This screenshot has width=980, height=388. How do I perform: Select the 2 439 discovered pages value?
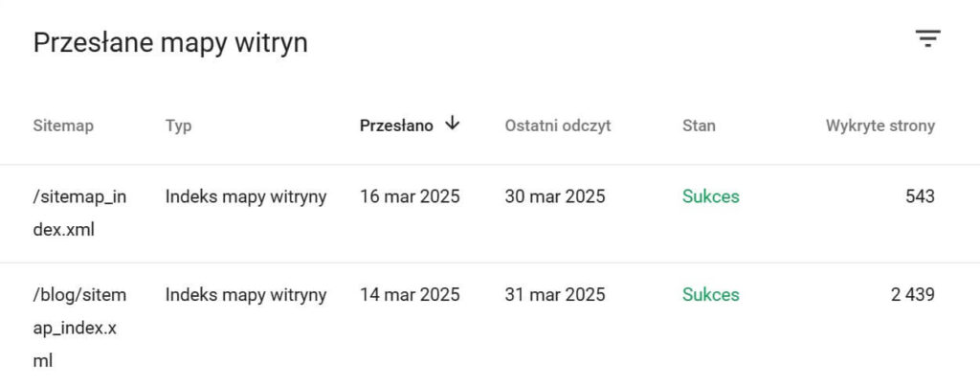tap(912, 295)
